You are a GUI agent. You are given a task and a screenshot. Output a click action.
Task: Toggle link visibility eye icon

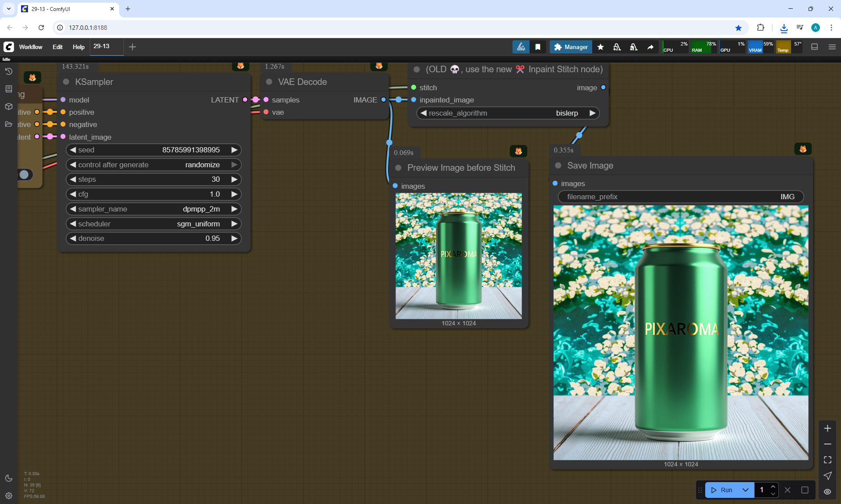(x=827, y=492)
